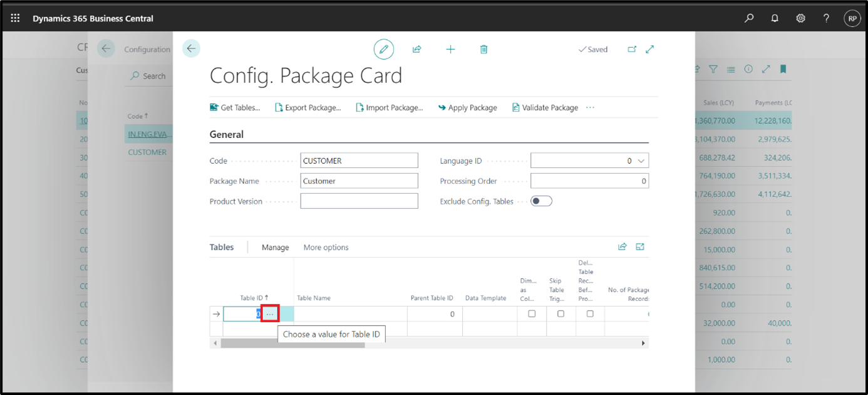This screenshot has height=395, width=868.
Task: Open the search magnifier in the top bar
Action: [x=749, y=18]
